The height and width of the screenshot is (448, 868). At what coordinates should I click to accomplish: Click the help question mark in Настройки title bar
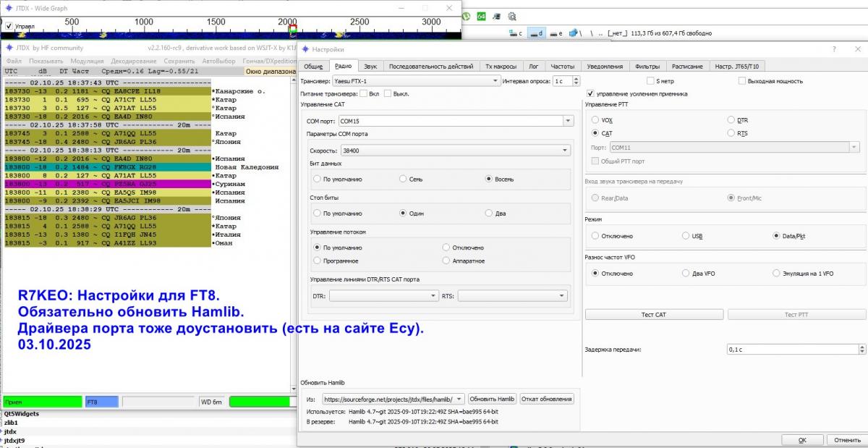[835, 49]
